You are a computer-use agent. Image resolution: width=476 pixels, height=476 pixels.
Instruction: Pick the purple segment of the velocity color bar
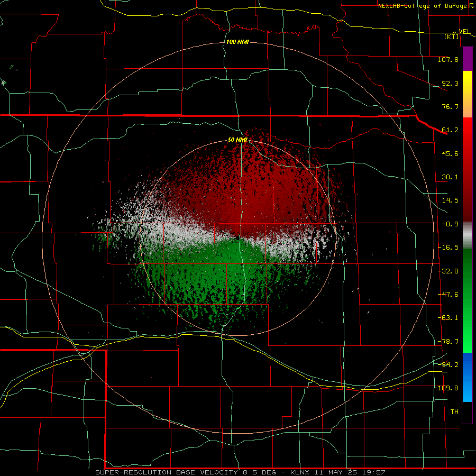467,59
